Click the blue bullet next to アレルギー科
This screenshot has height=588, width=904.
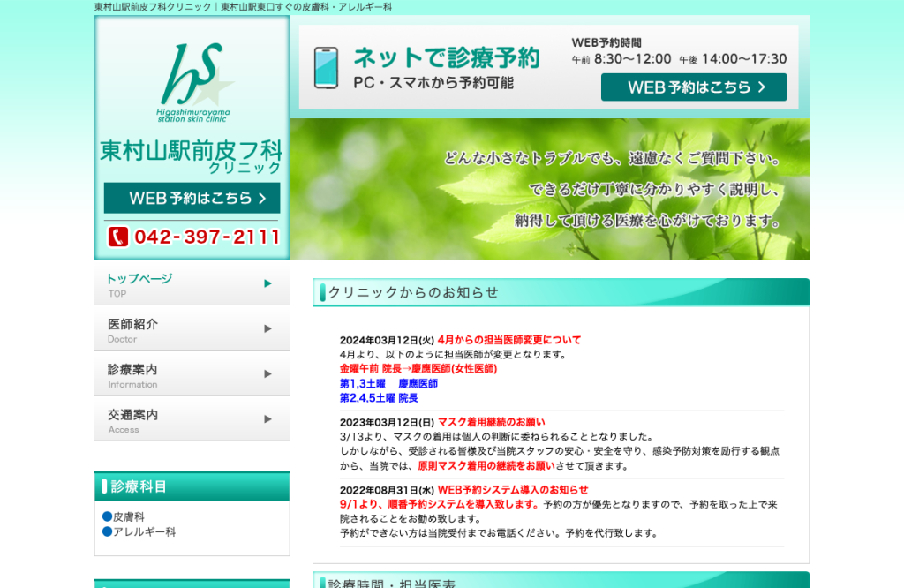coord(107,531)
